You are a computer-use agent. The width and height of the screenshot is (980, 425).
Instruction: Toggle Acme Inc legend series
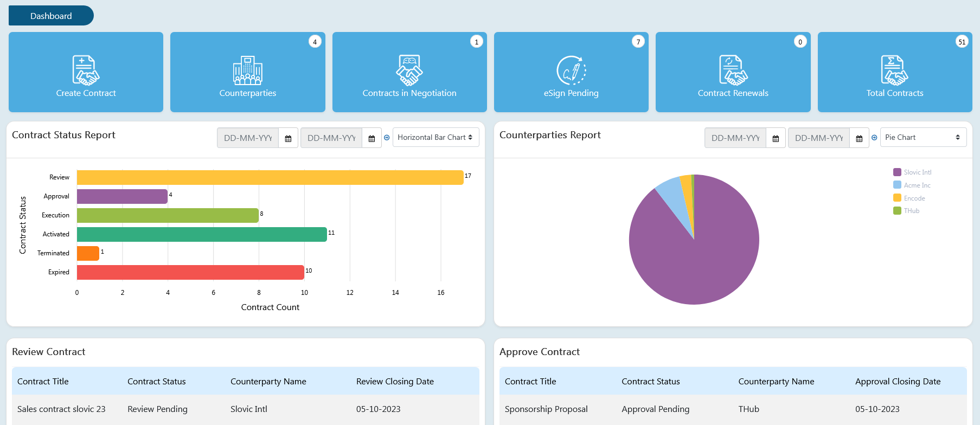[917, 185]
